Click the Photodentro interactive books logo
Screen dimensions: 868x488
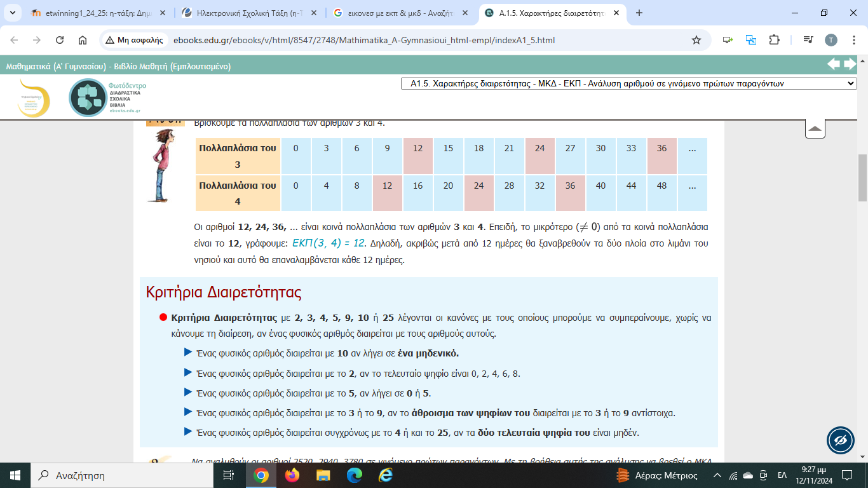click(109, 97)
